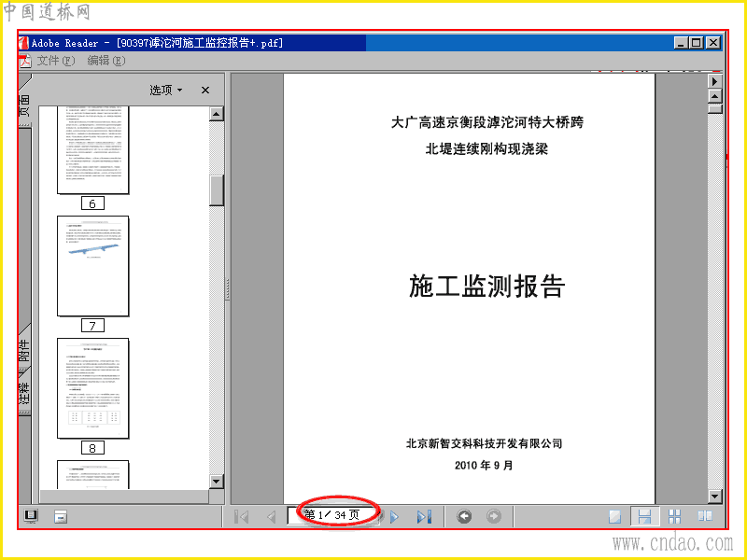Jump to the last page icon
Image resolution: width=747 pixels, height=560 pixels.
coord(424,517)
